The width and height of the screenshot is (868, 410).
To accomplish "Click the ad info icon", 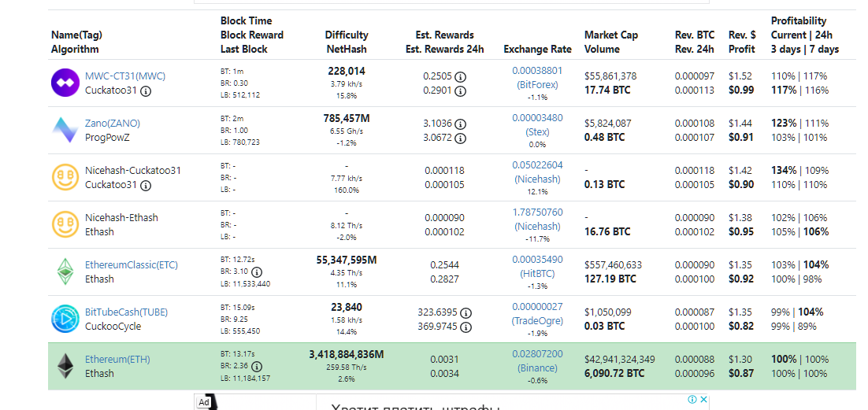I will 692,400.
